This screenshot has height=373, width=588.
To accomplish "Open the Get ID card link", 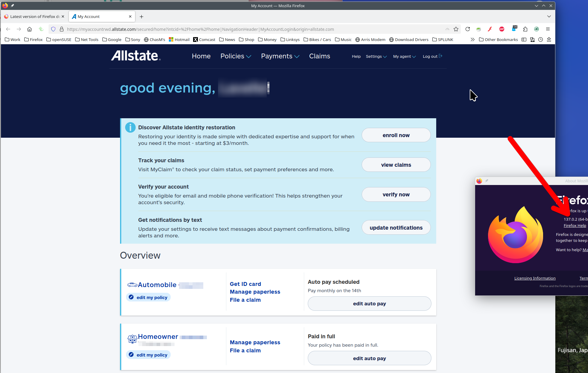I will click(245, 284).
